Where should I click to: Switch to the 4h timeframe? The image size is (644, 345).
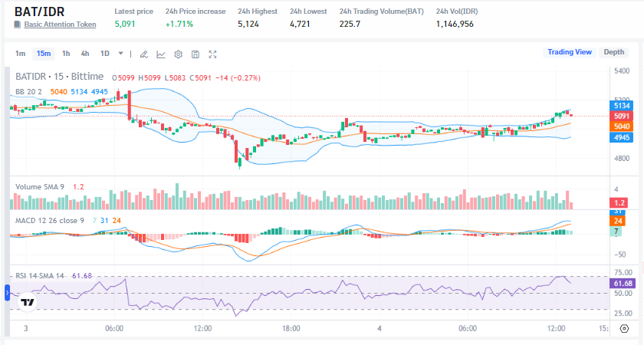click(85, 54)
